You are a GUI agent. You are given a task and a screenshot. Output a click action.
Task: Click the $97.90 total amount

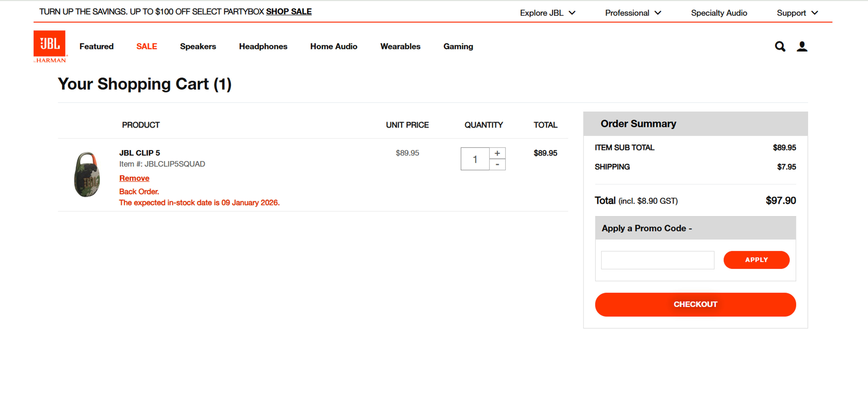pyautogui.click(x=780, y=200)
